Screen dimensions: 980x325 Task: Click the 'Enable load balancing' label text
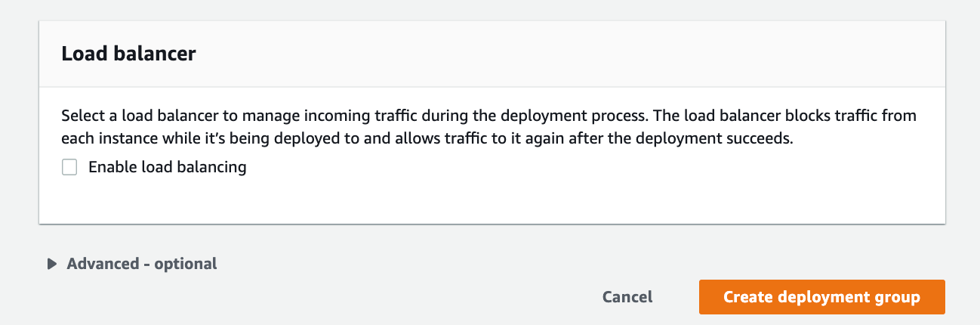[168, 167]
